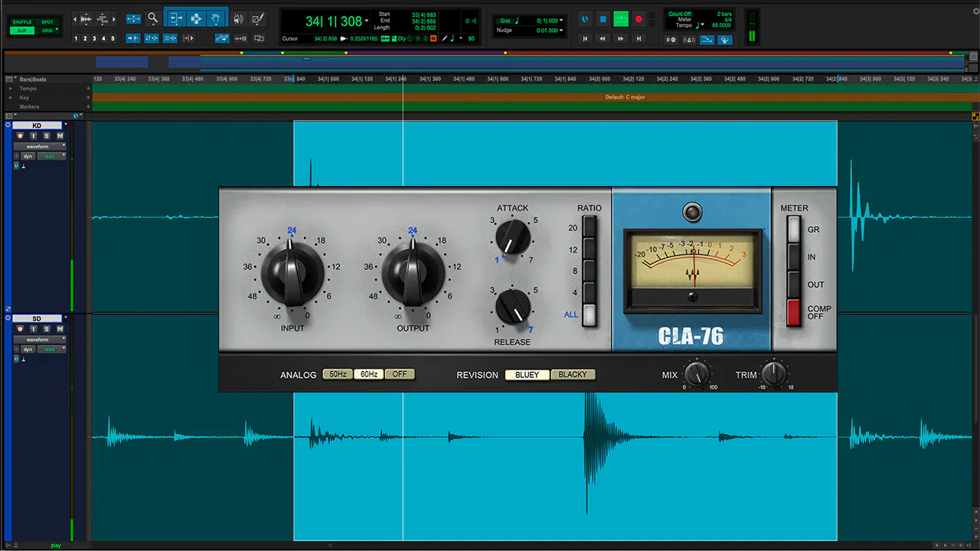Click COMP OFF red meter button
The width and height of the screenshot is (980, 551).
tap(794, 312)
